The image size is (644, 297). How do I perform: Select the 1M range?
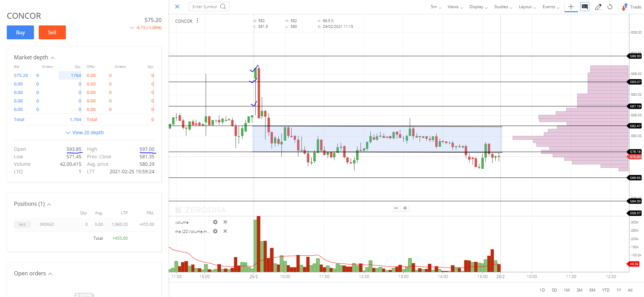[567, 290]
